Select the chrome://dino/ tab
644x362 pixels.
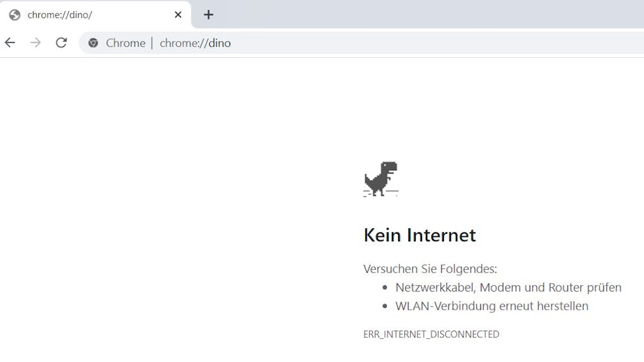click(x=96, y=15)
